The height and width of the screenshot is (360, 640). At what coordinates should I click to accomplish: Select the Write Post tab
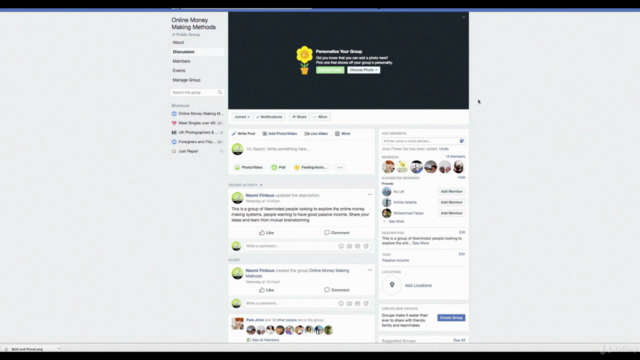pyautogui.click(x=244, y=133)
